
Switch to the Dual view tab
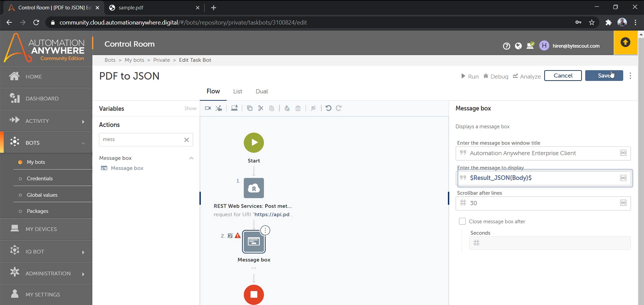click(262, 91)
